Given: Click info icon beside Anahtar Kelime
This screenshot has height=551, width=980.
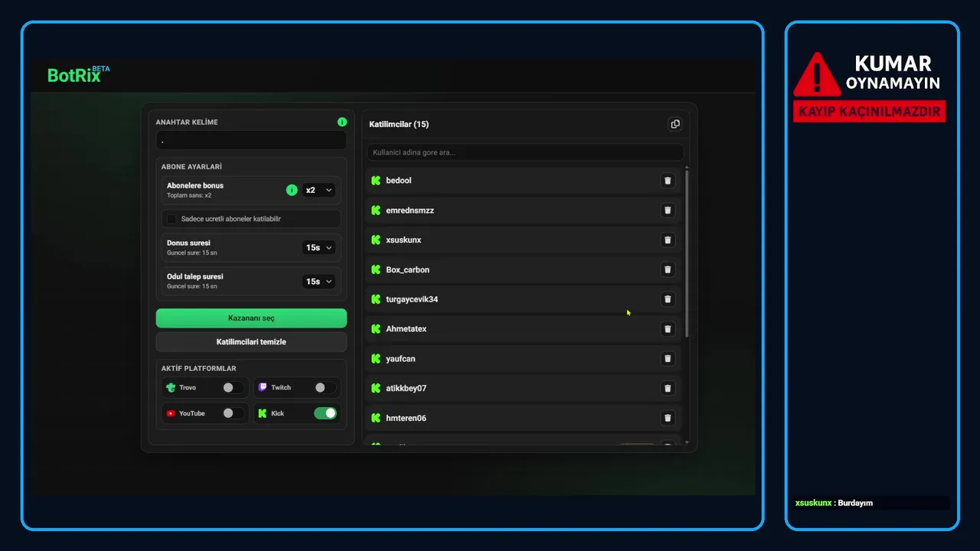Looking at the screenshot, I should click(342, 122).
